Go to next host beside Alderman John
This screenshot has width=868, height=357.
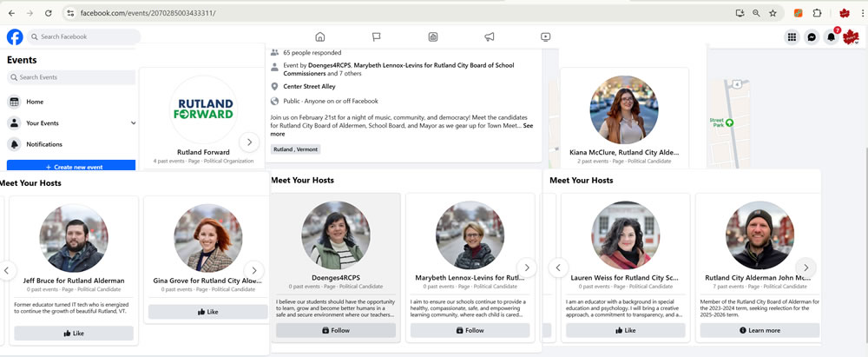[x=806, y=268]
